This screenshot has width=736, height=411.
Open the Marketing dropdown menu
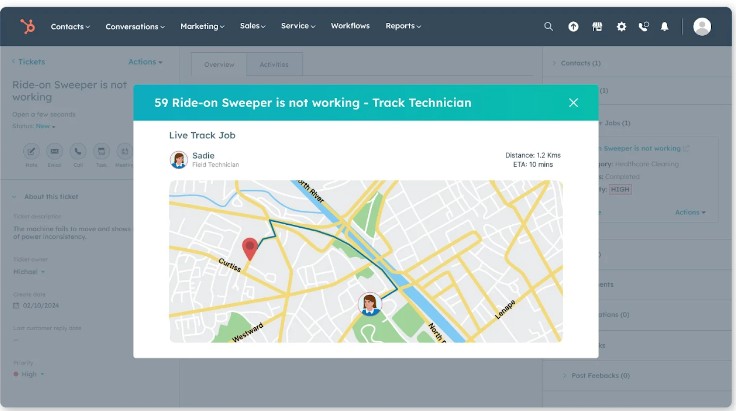[x=203, y=27]
